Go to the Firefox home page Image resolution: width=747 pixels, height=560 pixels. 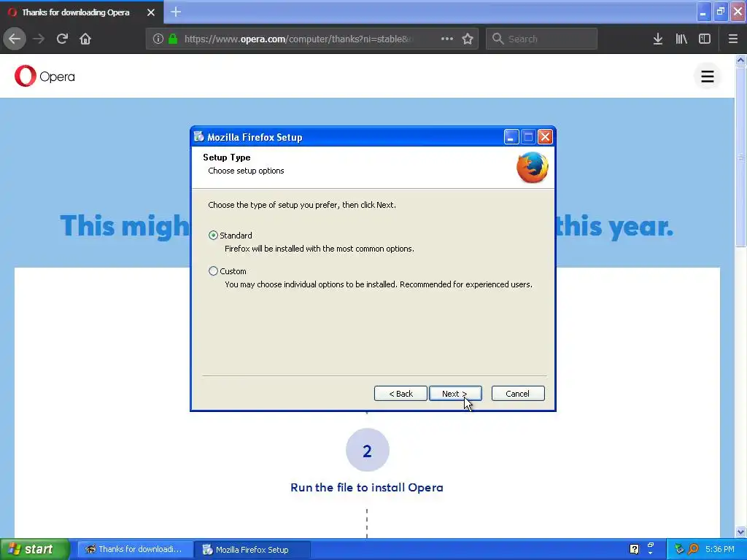tap(85, 39)
